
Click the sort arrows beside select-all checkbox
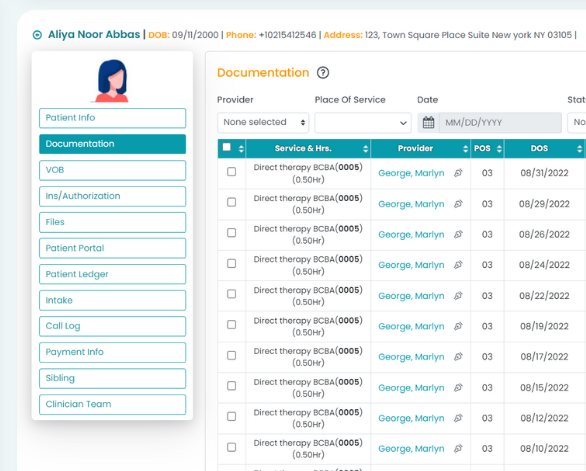tap(241, 149)
